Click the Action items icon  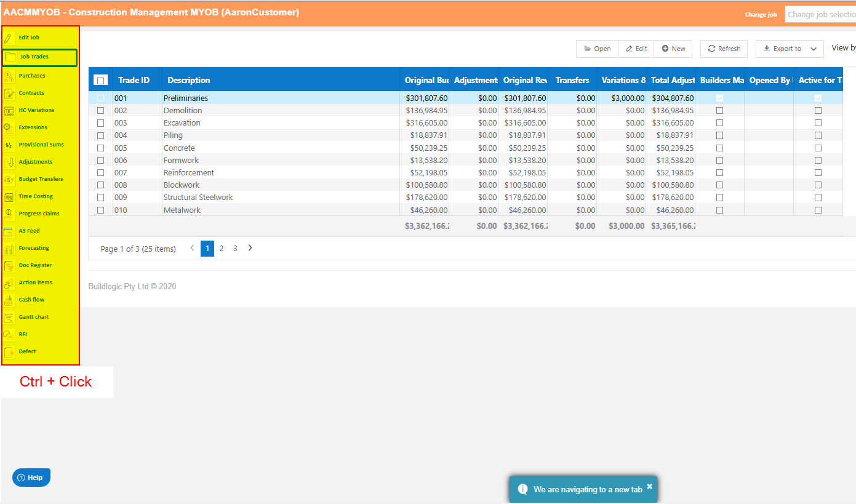(9, 283)
